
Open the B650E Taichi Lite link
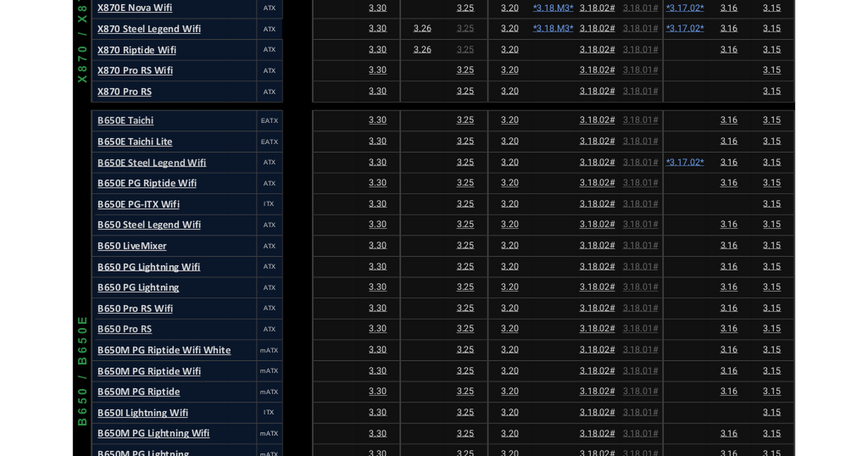[135, 142]
